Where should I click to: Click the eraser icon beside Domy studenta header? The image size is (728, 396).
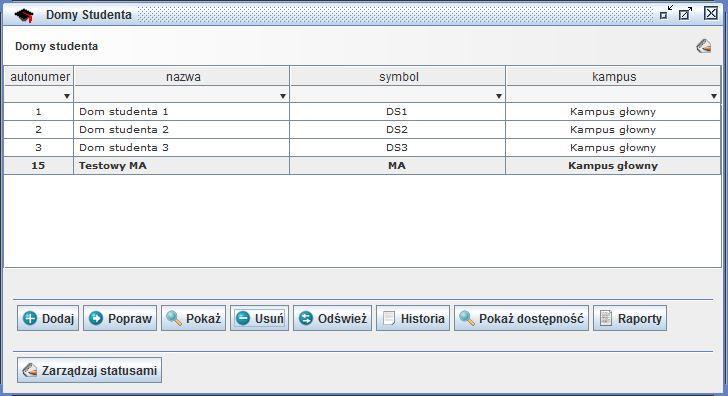tap(703, 46)
